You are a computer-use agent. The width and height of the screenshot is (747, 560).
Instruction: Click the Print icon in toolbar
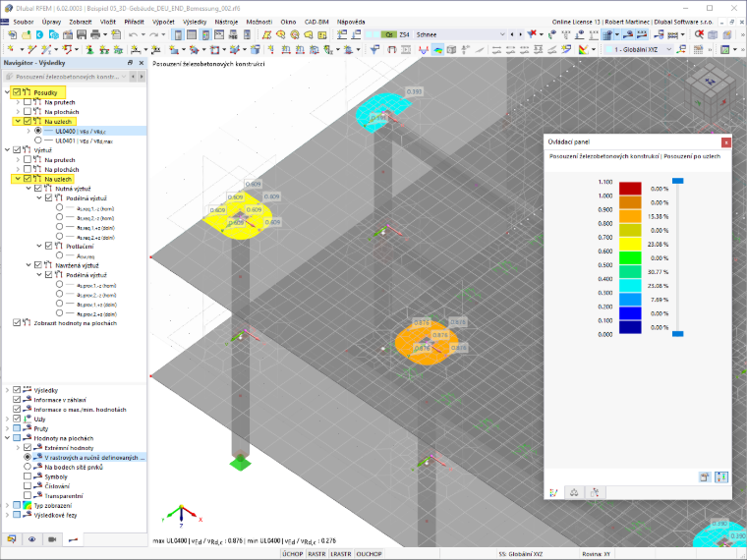[x=95, y=34]
